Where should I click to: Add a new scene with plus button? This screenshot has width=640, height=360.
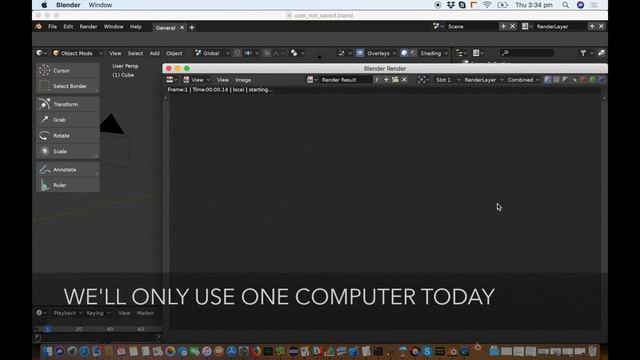click(x=503, y=27)
